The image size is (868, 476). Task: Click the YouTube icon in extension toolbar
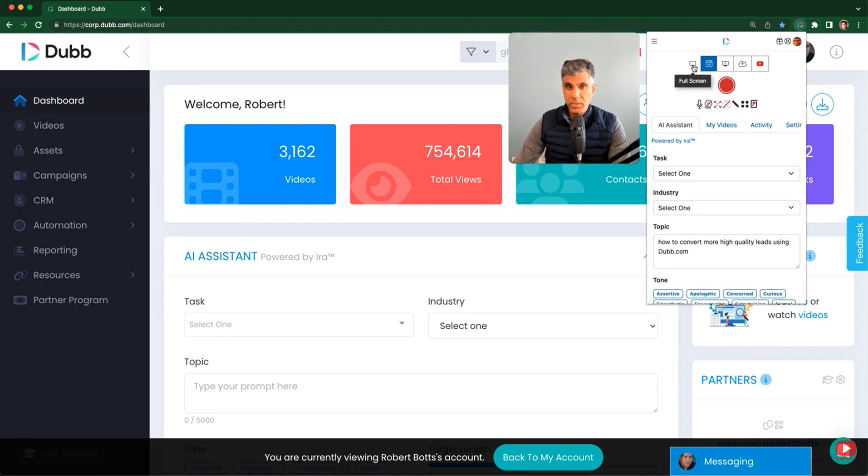tap(760, 64)
